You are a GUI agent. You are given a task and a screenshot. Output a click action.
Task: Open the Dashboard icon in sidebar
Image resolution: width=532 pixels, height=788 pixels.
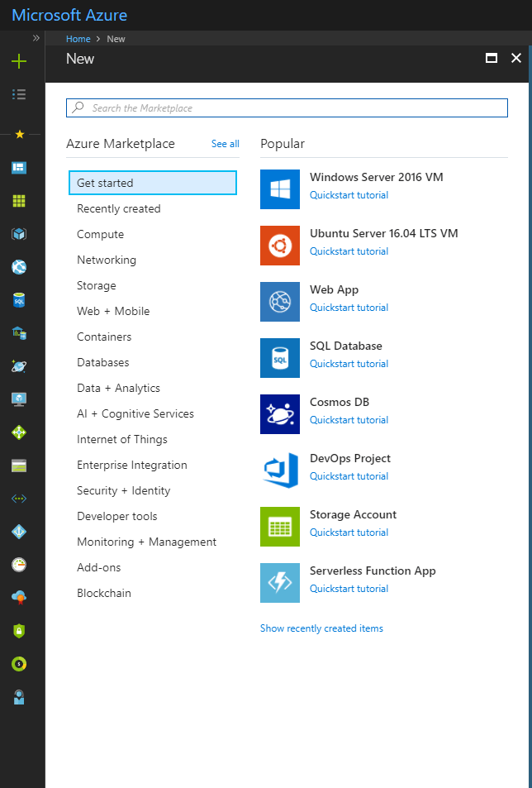coord(19,168)
